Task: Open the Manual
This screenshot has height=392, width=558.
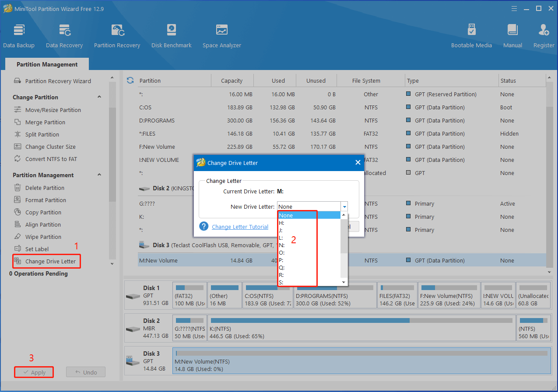Action: click(x=512, y=35)
